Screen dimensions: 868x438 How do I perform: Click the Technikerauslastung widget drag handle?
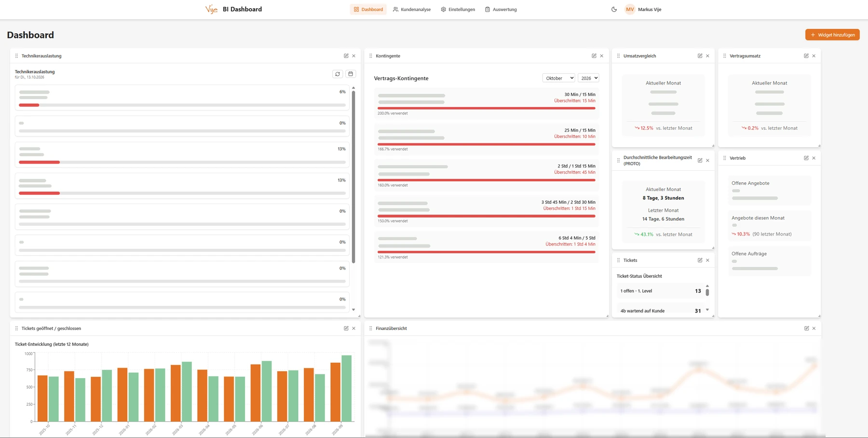click(x=16, y=56)
